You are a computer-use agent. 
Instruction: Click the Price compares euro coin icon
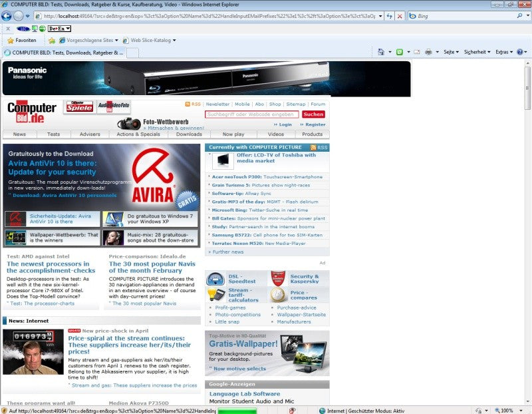click(x=278, y=295)
